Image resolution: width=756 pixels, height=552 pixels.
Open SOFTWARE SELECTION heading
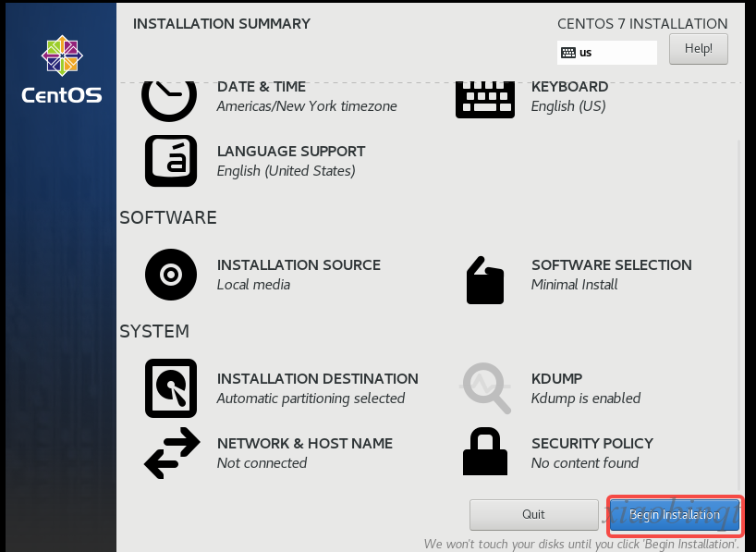coord(611,264)
